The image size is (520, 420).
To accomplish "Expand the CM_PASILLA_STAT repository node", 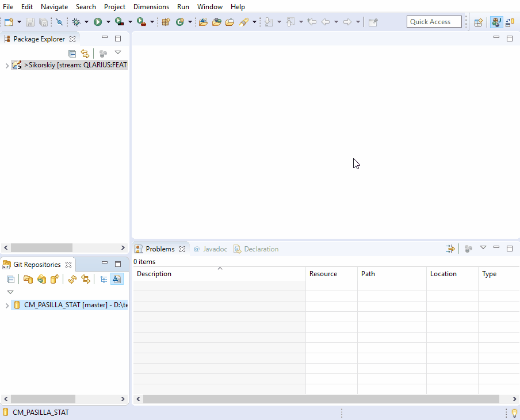I will click(x=7, y=306).
